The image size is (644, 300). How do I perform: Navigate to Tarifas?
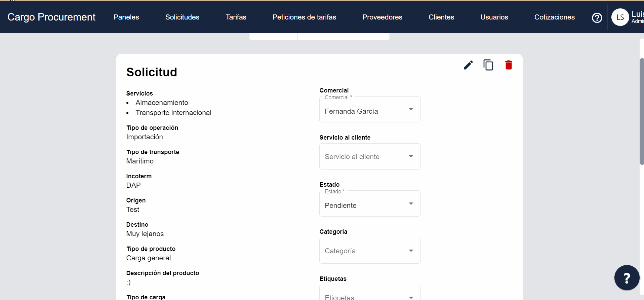[x=236, y=17]
